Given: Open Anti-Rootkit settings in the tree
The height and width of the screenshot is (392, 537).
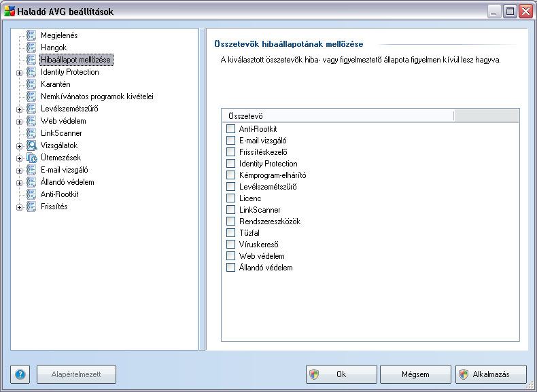Looking at the screenshot, I should pyautogui.click(x=60, y=194).
